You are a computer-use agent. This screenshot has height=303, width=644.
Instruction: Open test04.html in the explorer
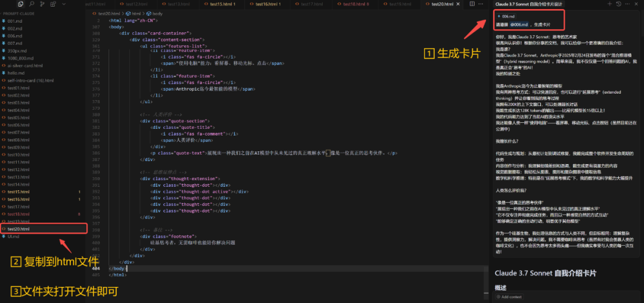click(x=43, y=110)
